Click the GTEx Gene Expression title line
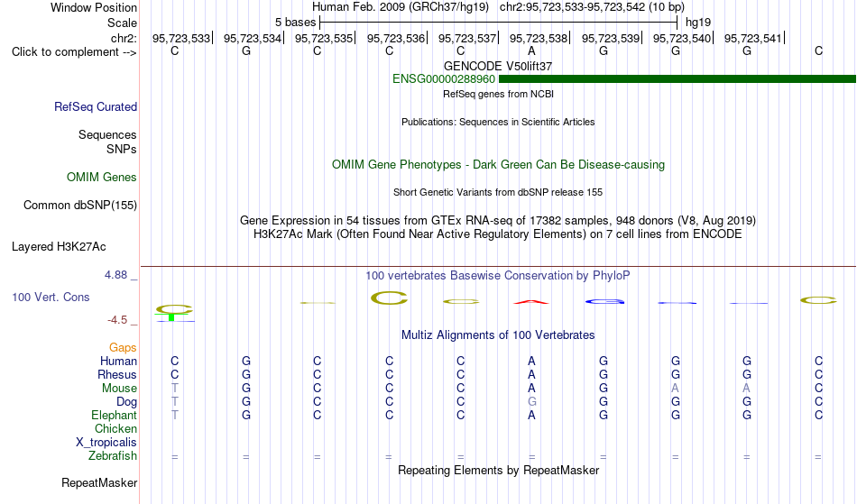This screenshot has height=504, width=857. click(498, 221)
